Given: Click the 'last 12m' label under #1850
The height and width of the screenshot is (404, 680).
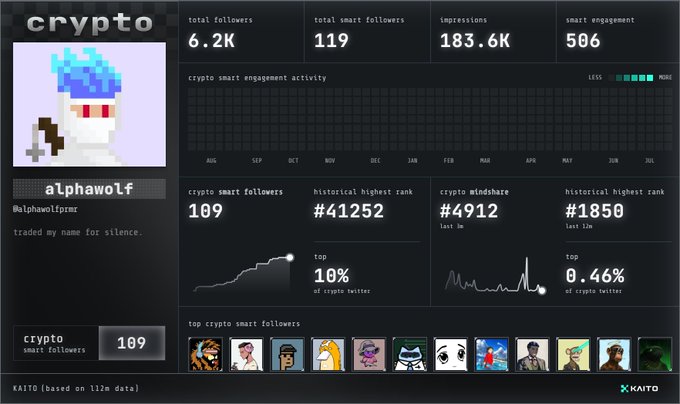Looking at the screenshot, I should pos(579,226).
